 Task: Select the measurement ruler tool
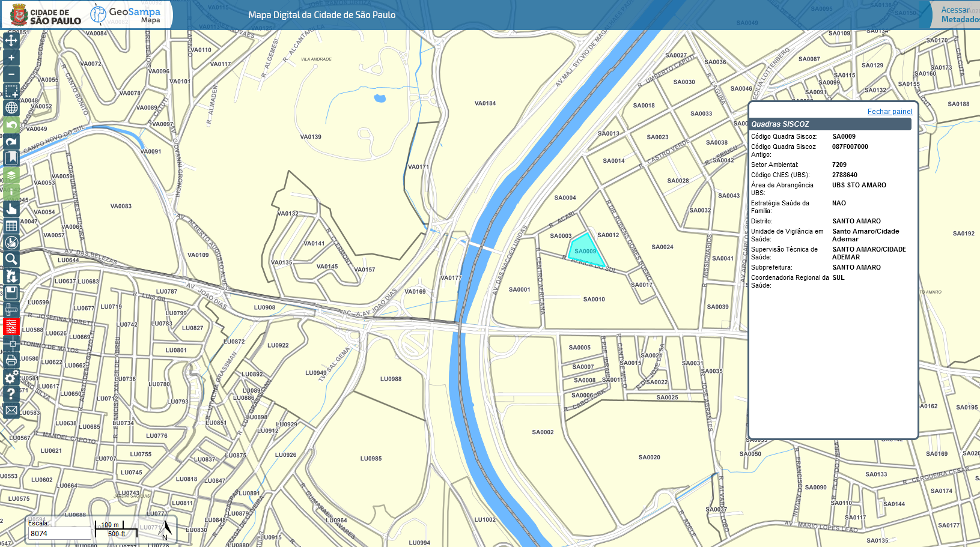(x=11, y=310)
